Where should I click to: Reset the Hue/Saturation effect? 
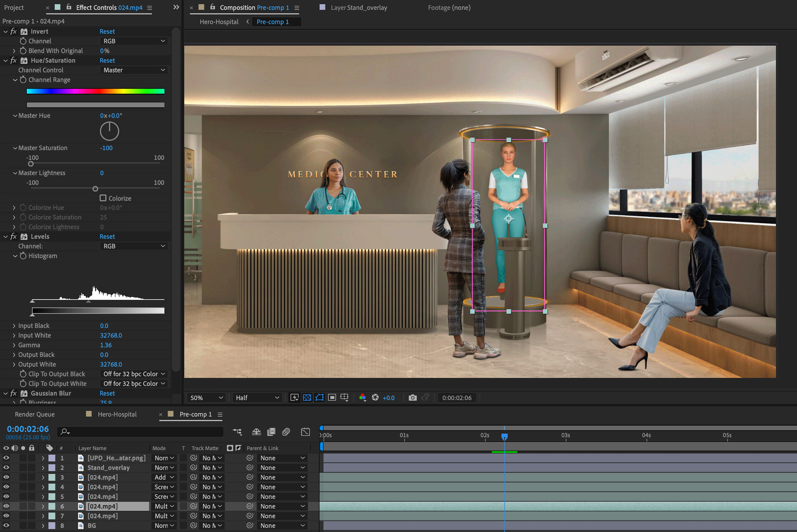click(107, 60)
